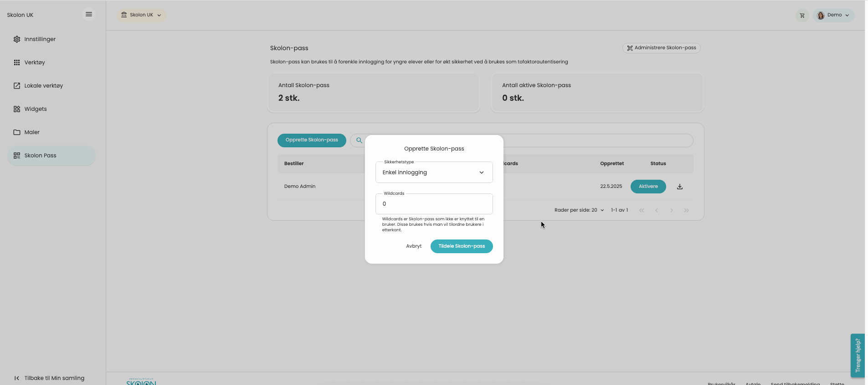Open the shopping cart icon
This screenshot has width=868, height=385.
pos(802,16)
